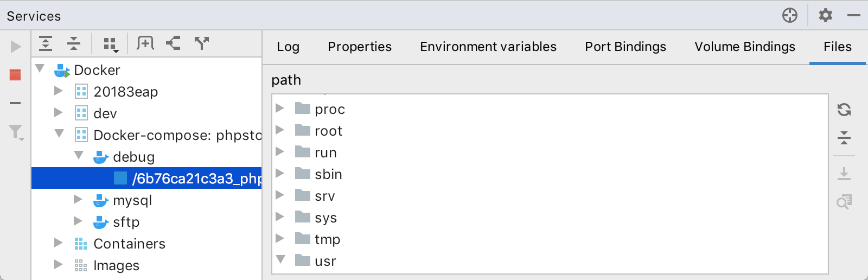Image resolution: width=868 pixels, height=280 pixels.
Task: Open the Port Bindings tab
Action: point(625,47)
